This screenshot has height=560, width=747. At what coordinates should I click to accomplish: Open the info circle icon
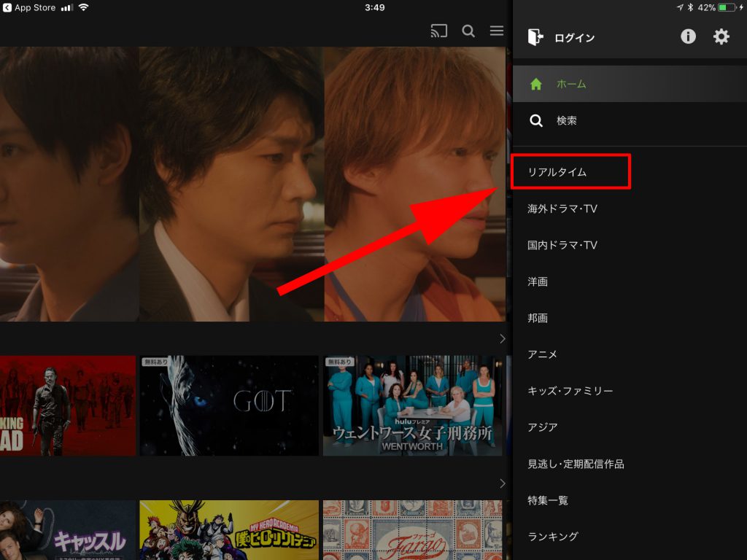(x=688, y=36)
